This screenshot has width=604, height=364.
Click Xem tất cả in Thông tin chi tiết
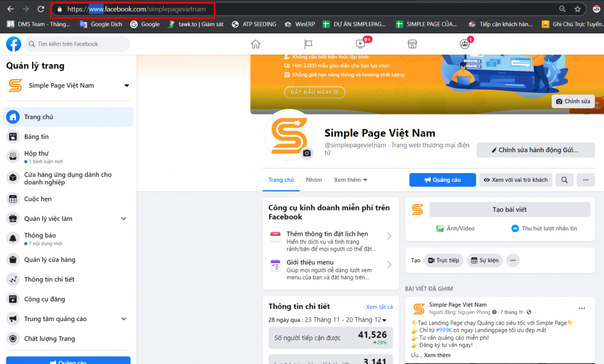[379, 307]
